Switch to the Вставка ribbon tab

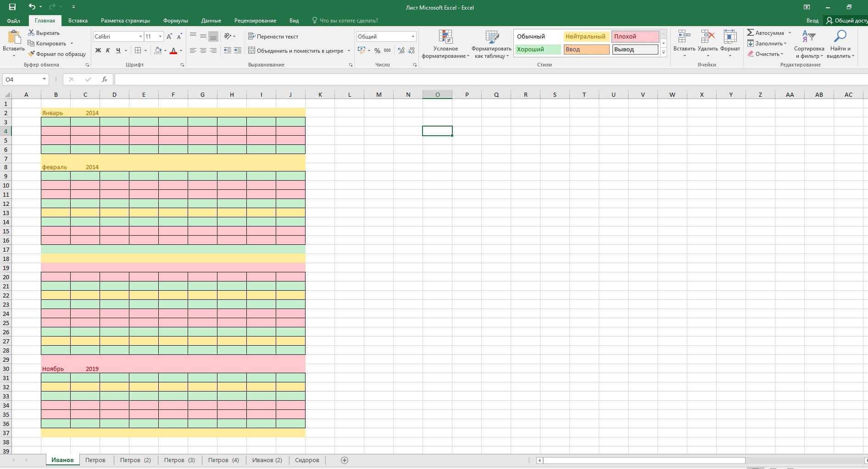[78, 21]
